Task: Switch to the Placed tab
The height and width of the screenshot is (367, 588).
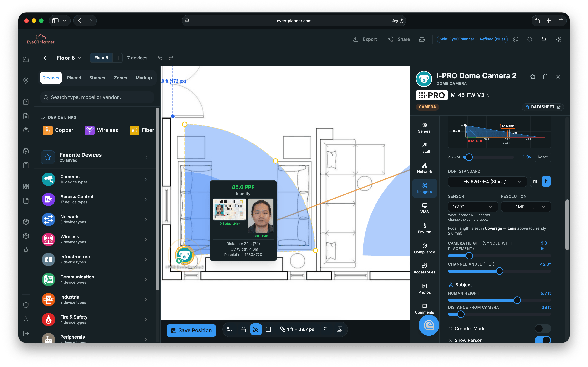Action: [74, 78]
